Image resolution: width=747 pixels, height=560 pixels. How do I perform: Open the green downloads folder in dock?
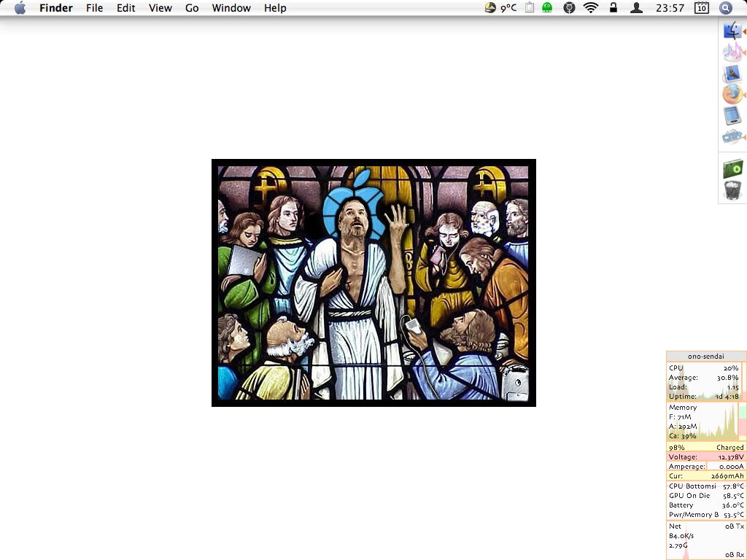732,169
